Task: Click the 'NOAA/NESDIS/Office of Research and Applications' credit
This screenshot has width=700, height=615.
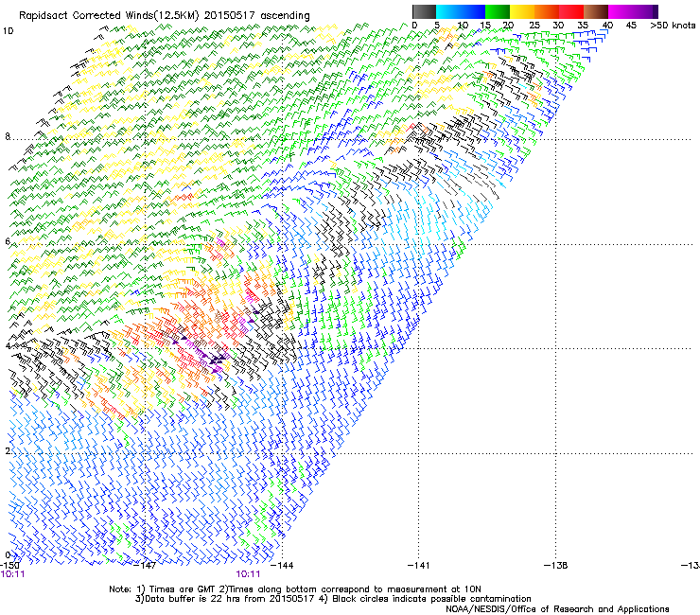Action: (x=557, y=609)
